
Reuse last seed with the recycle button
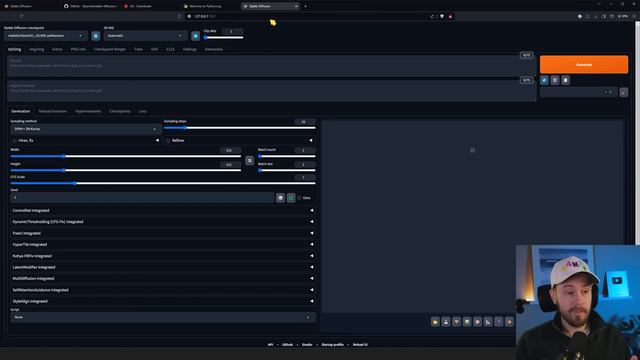(x=291, y=198)
